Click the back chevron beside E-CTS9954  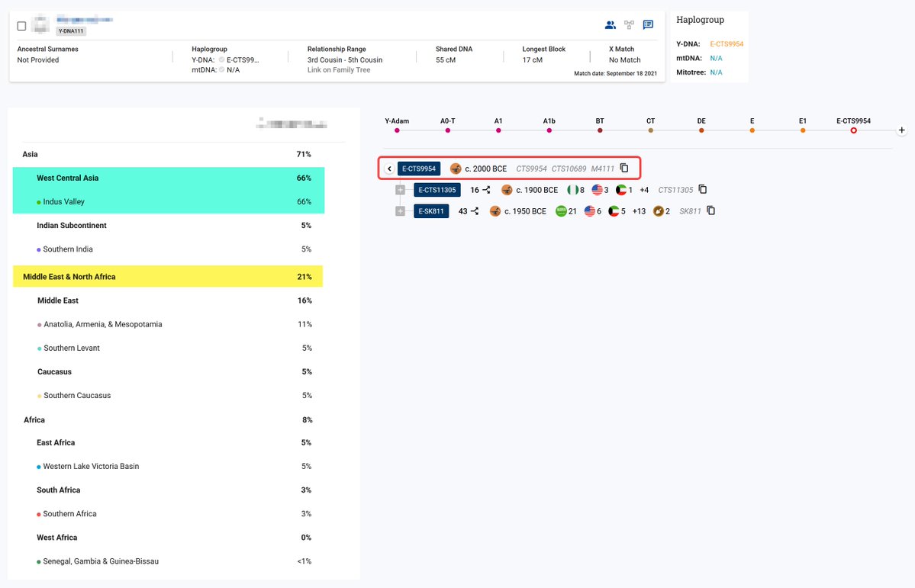click(389, 169)
